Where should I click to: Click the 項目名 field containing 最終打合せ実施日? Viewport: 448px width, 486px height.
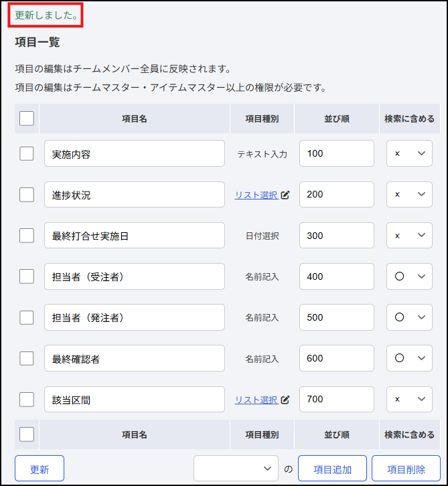coord(135,235)
